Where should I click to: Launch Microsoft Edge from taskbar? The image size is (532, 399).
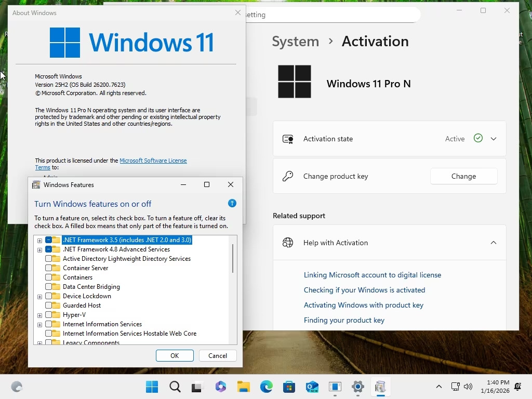point(267,387)
